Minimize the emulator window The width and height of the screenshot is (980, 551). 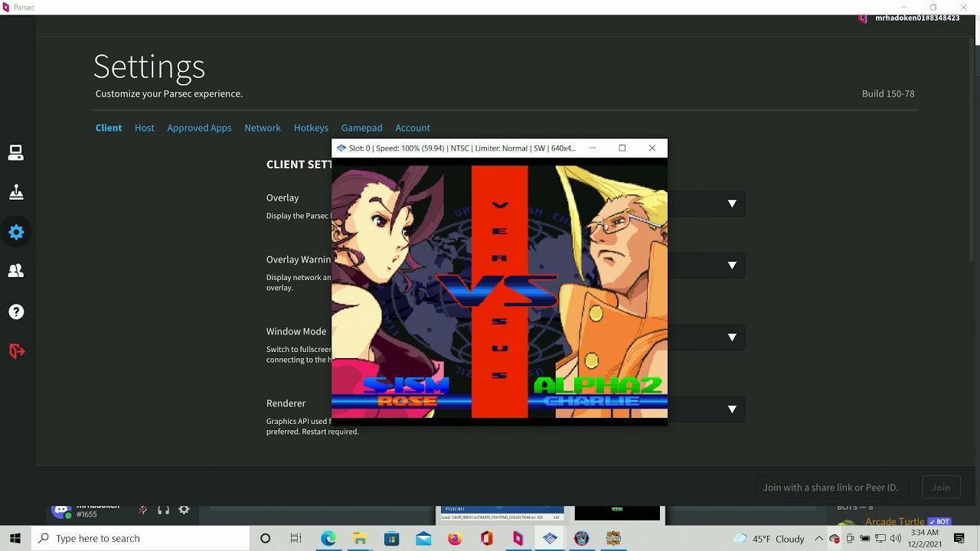pyautogui.click(x=592, y=148)
